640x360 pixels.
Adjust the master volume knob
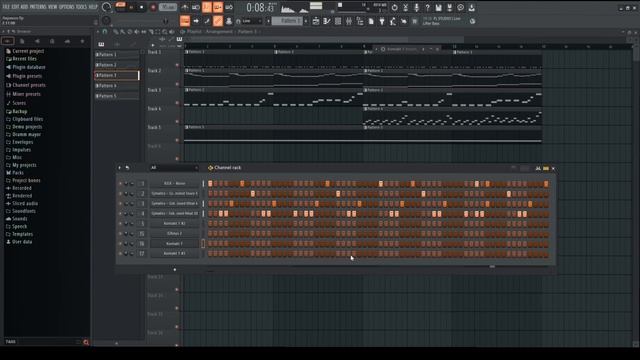pyautogui.click(x=106, y=7)
